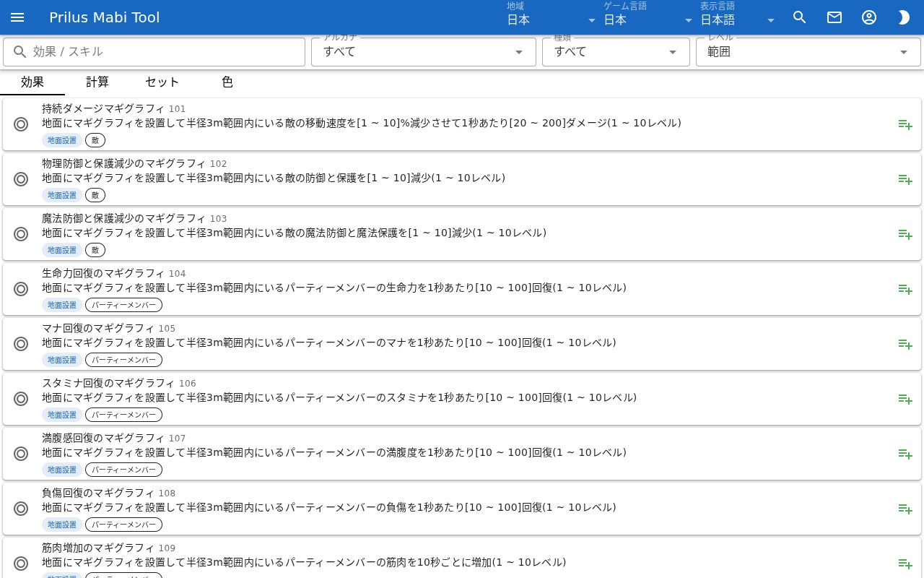
Task: Click the Prilus Mabi Tool title
Action: [105, 17]
